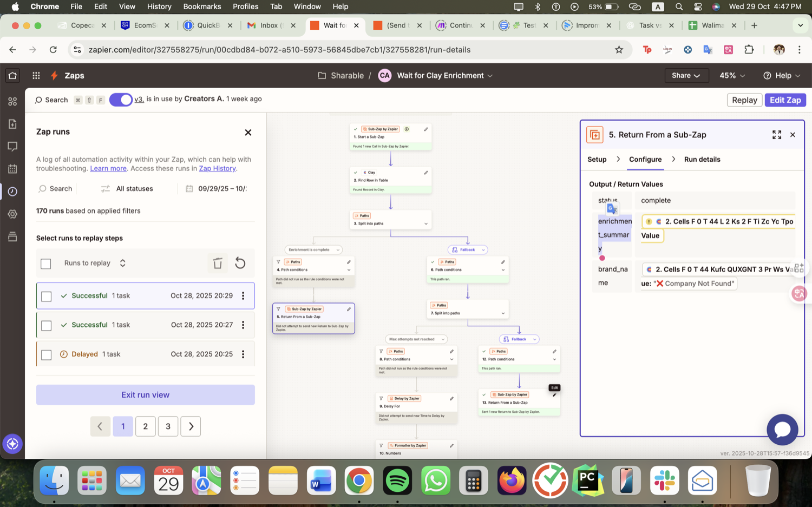Open Zapier home icon in top bar
The height and width of the screenshot is (507, 812).
pyautogui.click(x=12, y=76)
